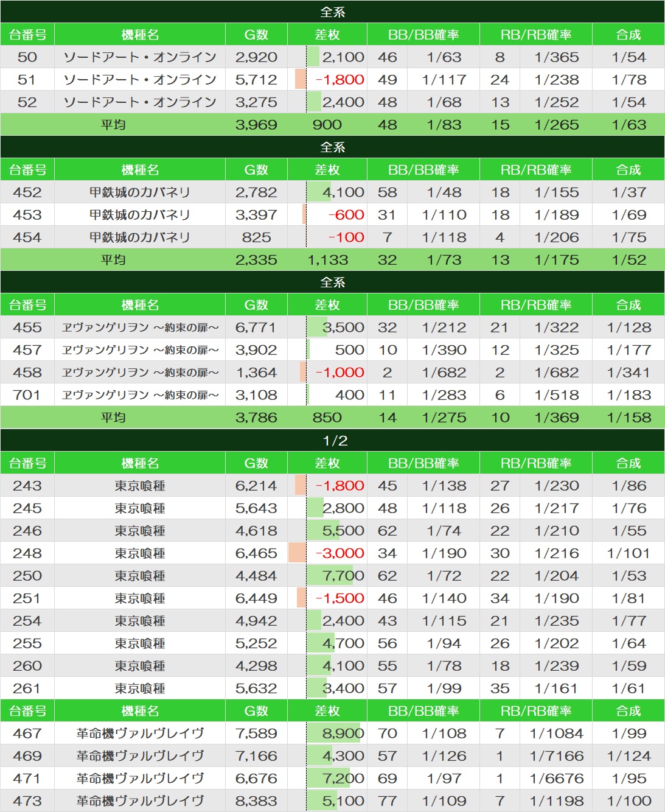Click G数 value 8,383
Screen dimensions: 665x812
coord(256,801)
